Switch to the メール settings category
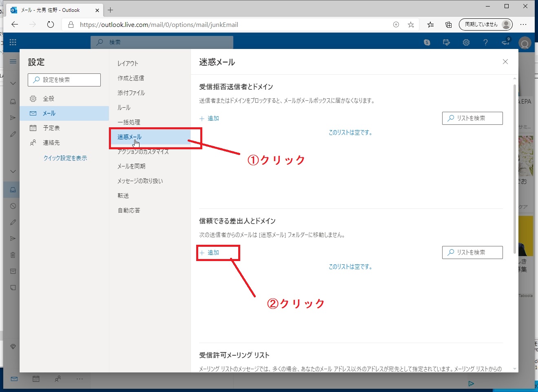The height and width of the screenshot is (392, 538). (49, 113)
